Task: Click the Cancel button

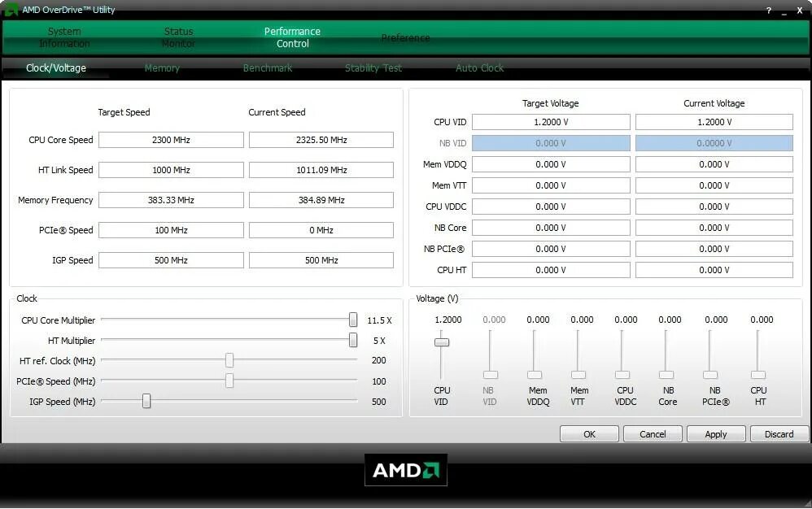Action: click(x=653, y=434)
